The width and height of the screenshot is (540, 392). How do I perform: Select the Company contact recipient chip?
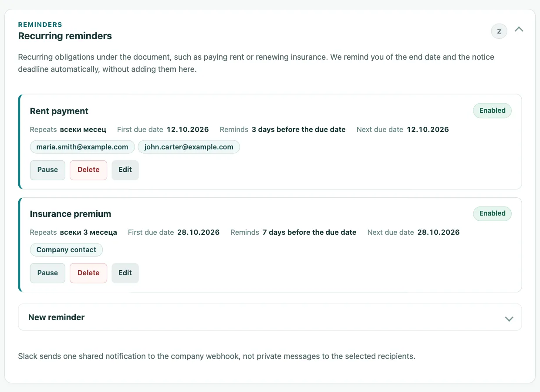click(x=66, y=250)
